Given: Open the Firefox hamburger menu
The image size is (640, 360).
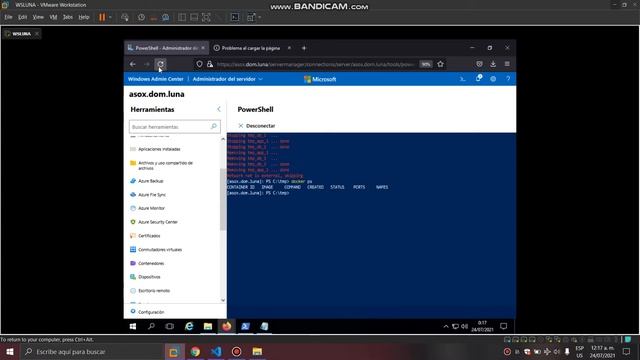Looking at the screenshot, I should pos(507,64).
